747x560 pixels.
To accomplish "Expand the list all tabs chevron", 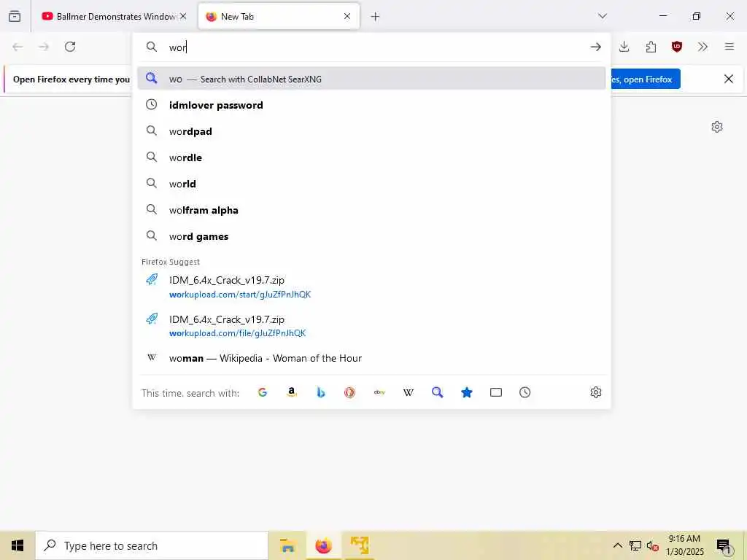I will (x=603, y=16).
